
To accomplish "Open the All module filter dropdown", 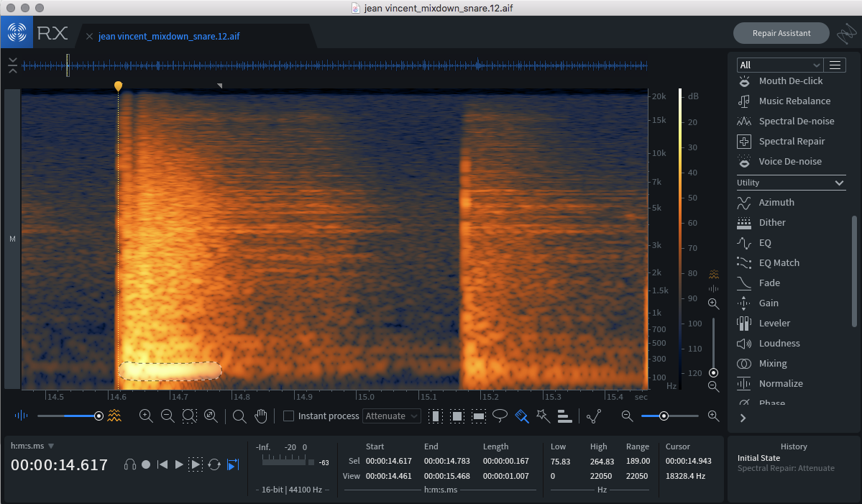I will (779, 65).
